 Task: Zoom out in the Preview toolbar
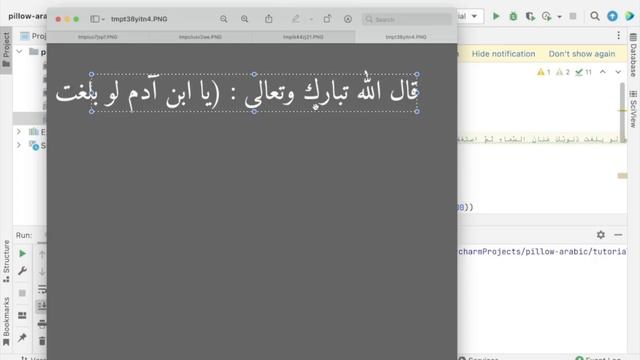(224, 19)
